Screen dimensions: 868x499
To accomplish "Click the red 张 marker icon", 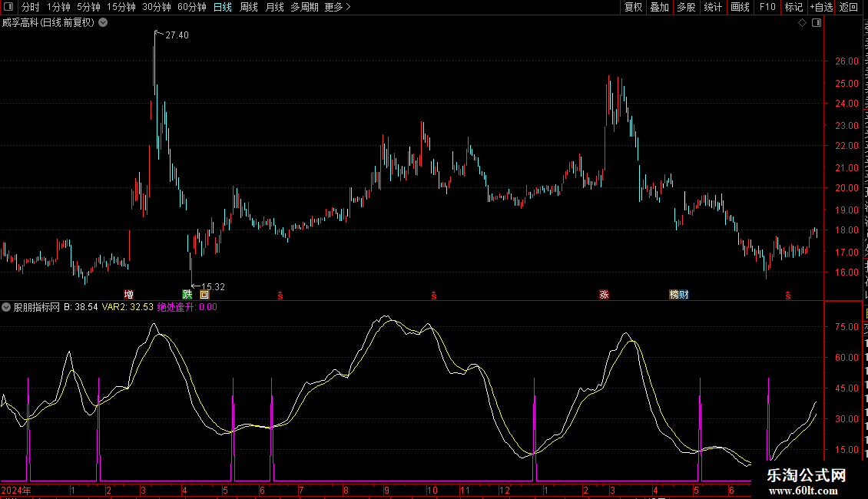I will tap(604, 294).
